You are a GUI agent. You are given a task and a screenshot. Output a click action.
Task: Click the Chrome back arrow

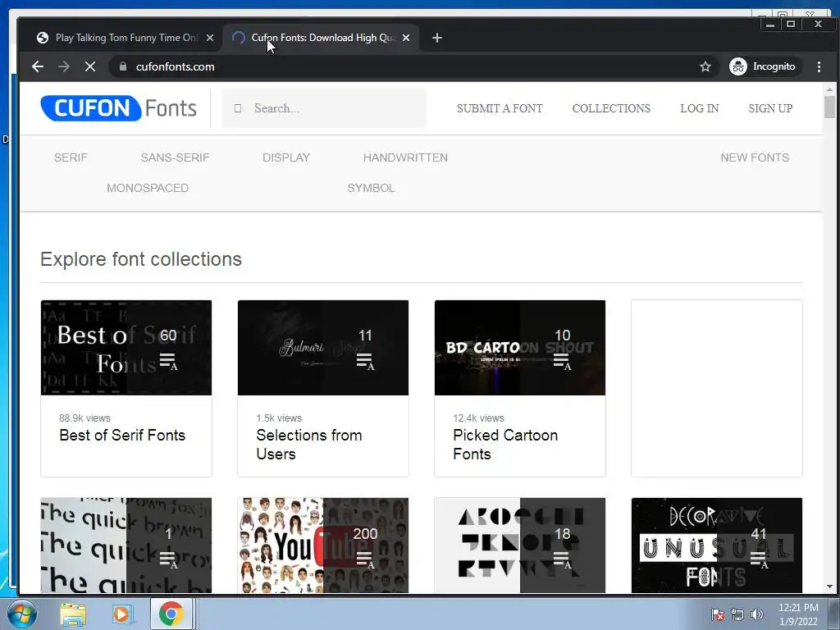[x=38, y=66]
